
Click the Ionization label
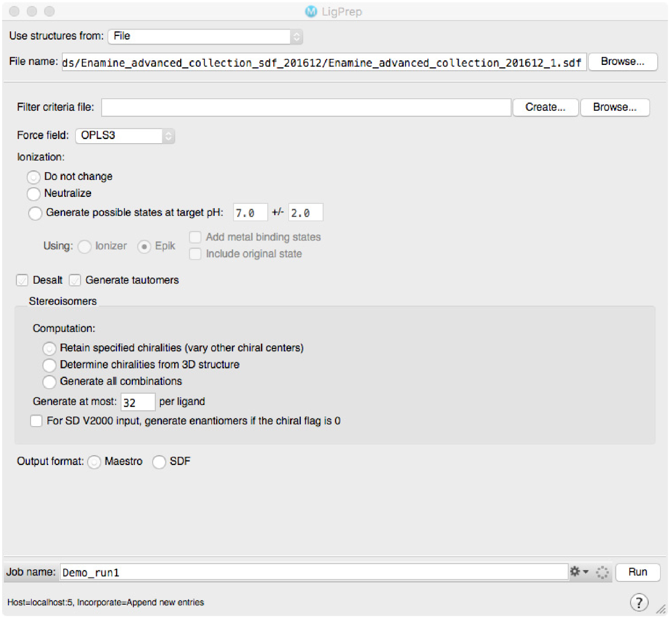(41, 157)
